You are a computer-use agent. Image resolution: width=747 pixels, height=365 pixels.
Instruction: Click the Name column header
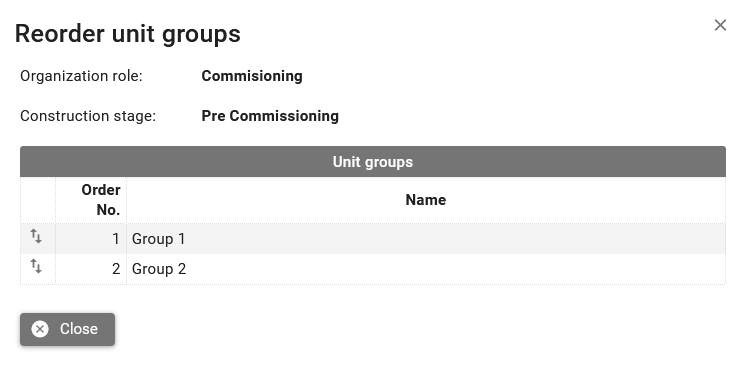[425, 200]
